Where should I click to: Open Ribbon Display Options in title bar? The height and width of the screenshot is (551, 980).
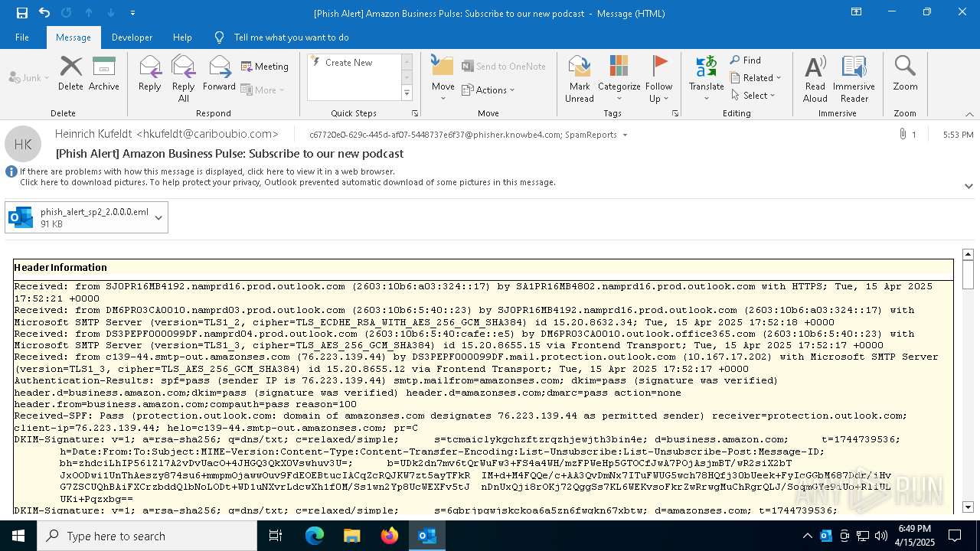click(856, 12)
